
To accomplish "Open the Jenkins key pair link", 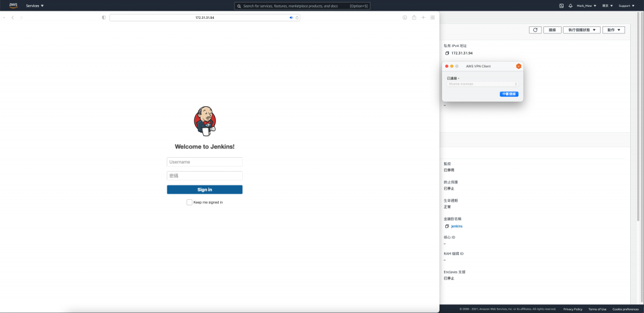I will 457,226.
